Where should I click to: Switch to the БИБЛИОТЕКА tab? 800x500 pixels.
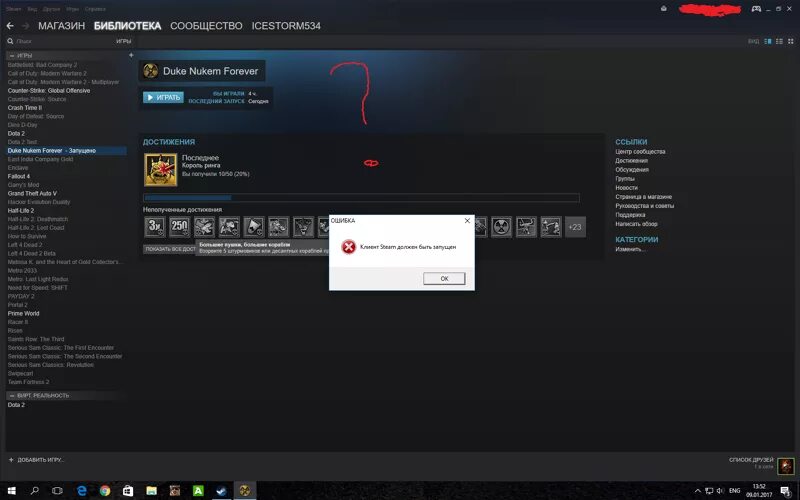coord(127,26)
